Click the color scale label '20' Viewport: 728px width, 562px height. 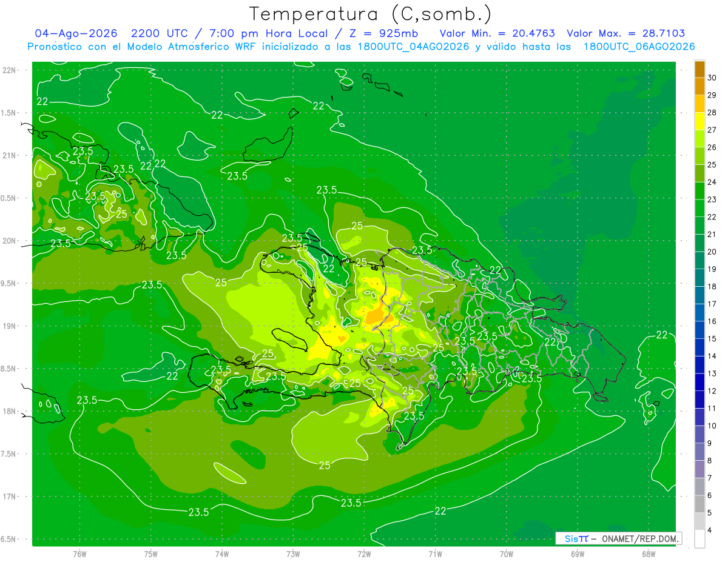tap(712, 252)
